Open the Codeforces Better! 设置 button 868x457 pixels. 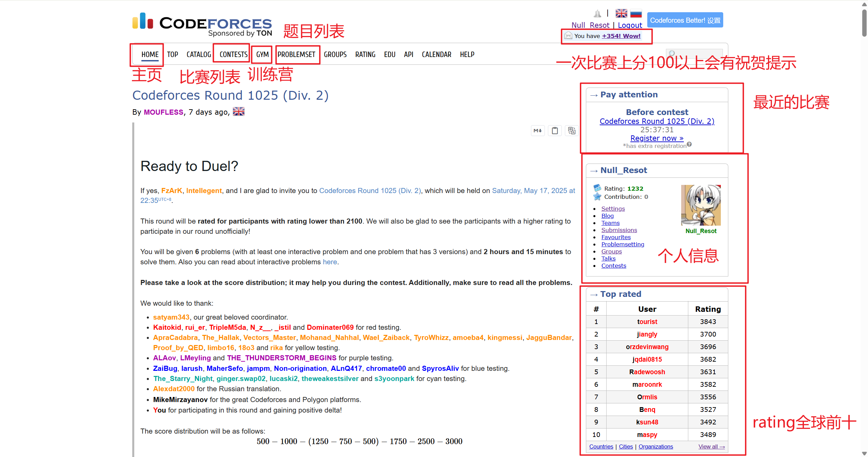click(x=685, y=20)
